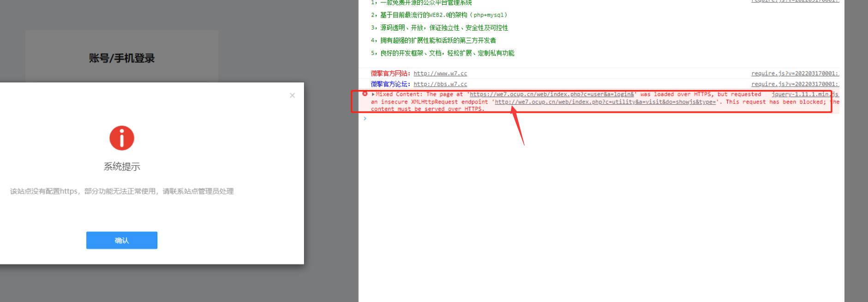Click the 微擎官方网站 label in console
868x302 pixels.
[x=390, y=73]
